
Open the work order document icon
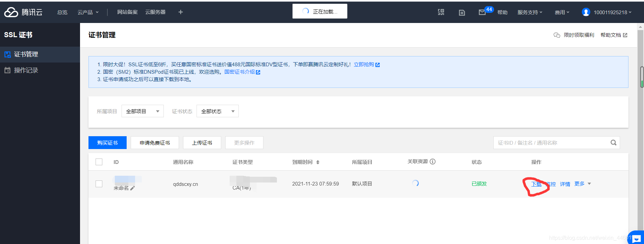point(462,13)
